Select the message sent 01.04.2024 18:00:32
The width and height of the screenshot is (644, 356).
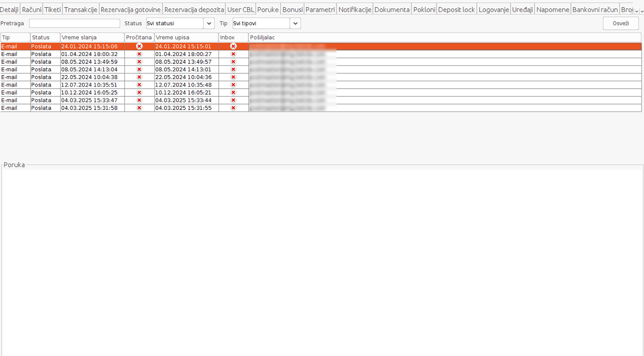321,54
